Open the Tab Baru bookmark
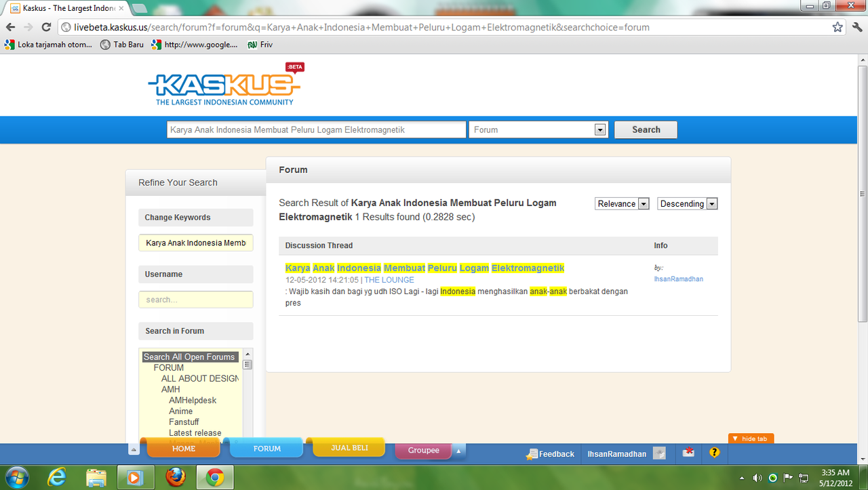Image resolution: width=868 pixels, height=490 pixels. pos(122,45)
